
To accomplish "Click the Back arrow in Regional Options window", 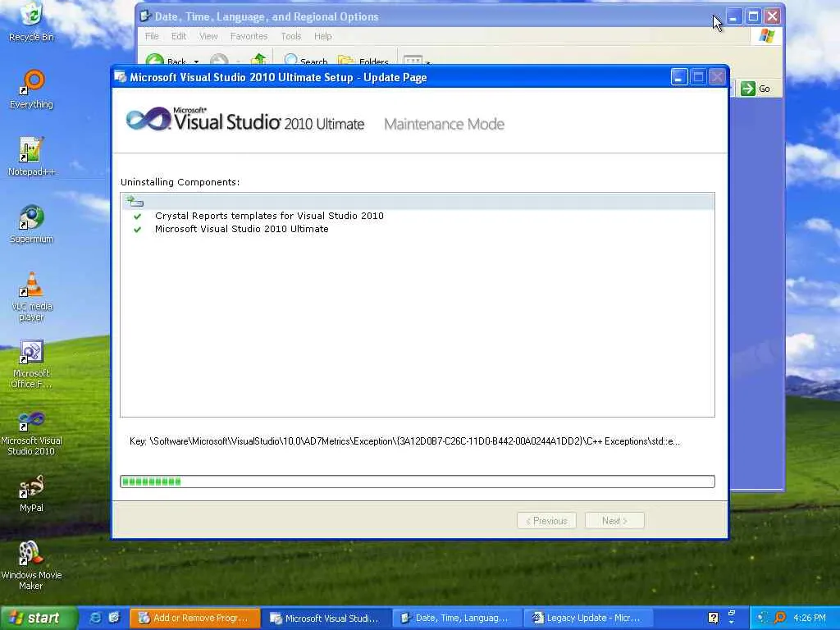I will click(x=155, y=60).
